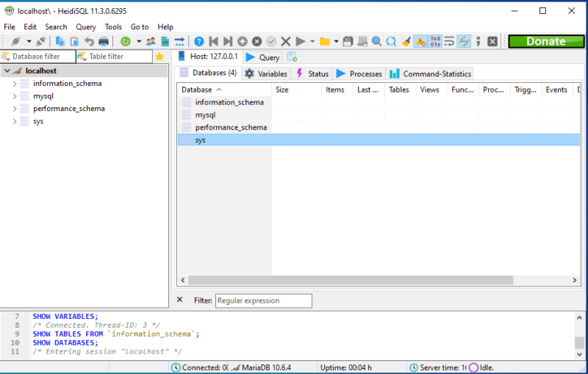Click the Undo arrow icon

89,41
